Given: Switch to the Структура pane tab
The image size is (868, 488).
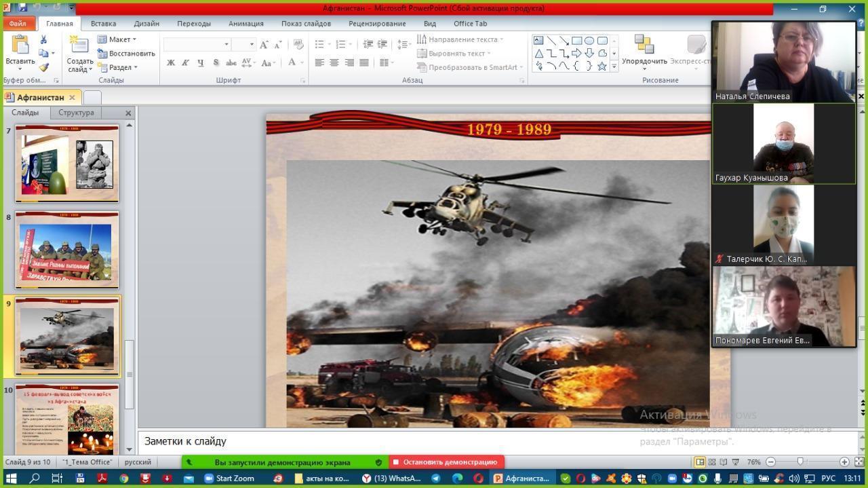Looking at the screenshot, I should click(76, 113).
